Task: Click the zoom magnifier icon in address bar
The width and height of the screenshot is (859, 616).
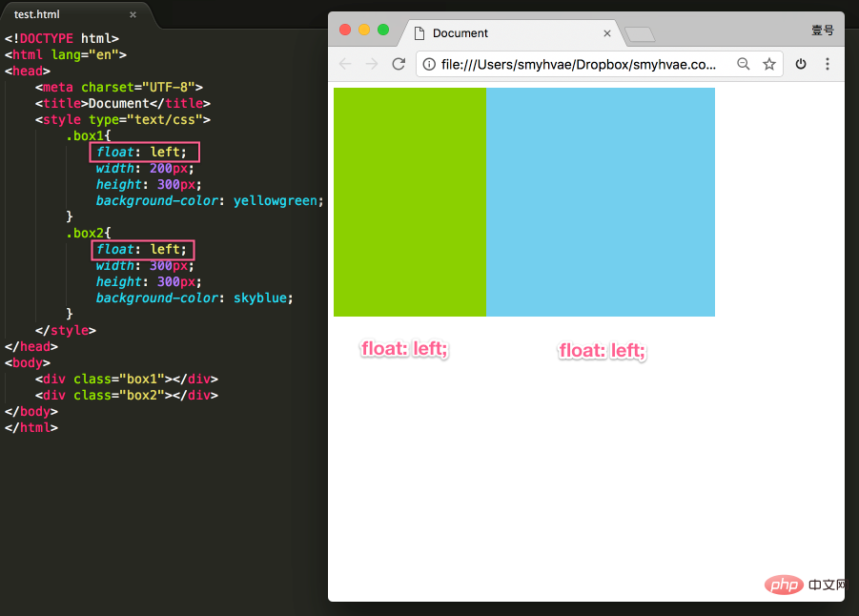Action: (743, 64)
